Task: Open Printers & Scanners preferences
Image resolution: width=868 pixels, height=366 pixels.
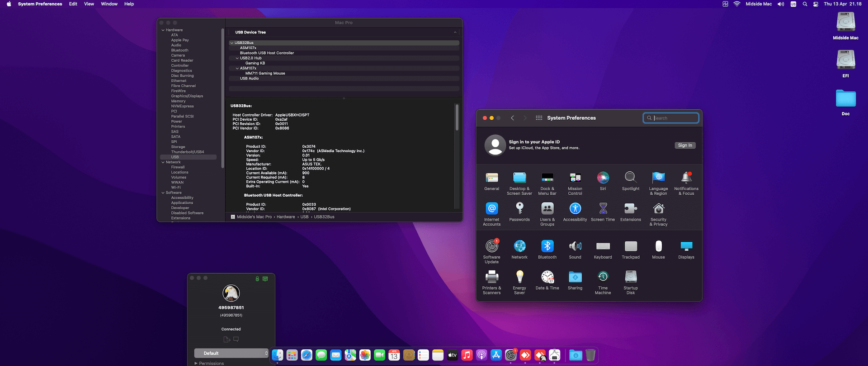Action: (x=492, y=282)
